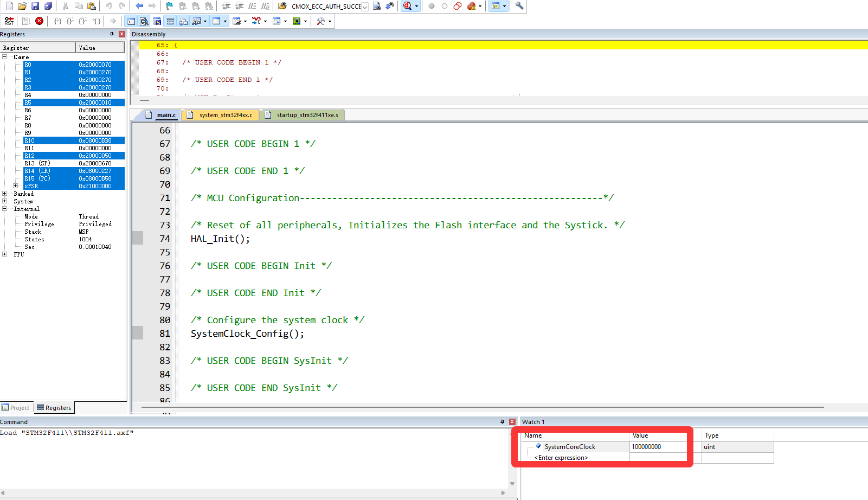The width and height of the screenshot is (868, 500).
Task: Click Start/Stop Debug Session icon
Action: coord(407,6)
